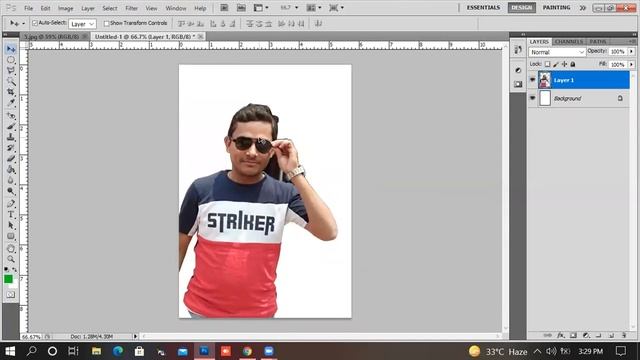Image resolution: width=640 pixels, height=360 pixels.
Task: Switch to Painting workspace
Action: point(556,8)
